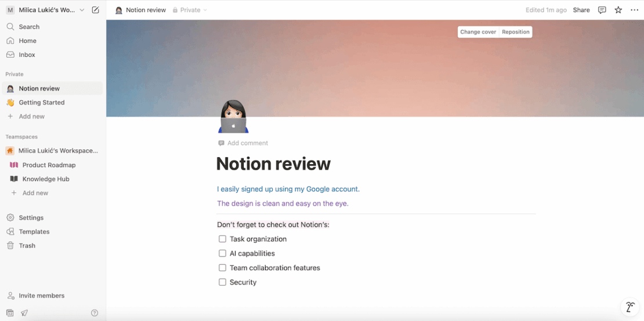Image resolution: width=644 pixels, height=321 pixels.
Task: Click Add comment below the icon
Action: [243, 143]
